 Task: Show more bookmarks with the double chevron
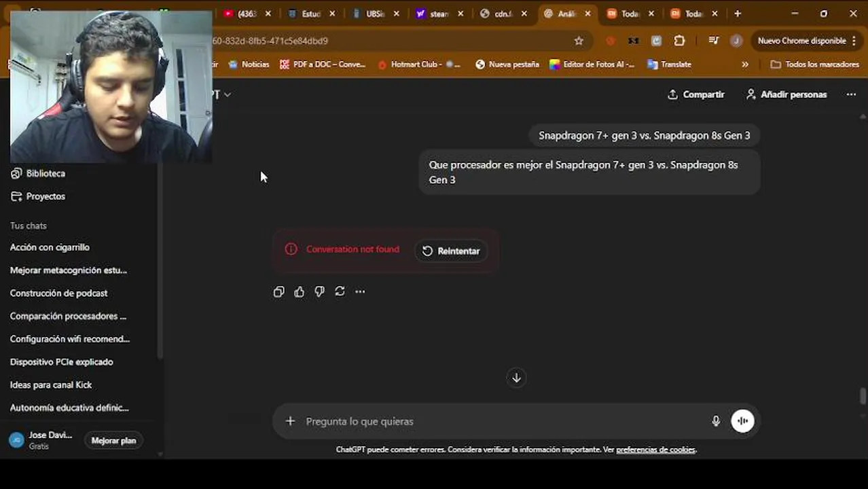[x=745, y=65]
